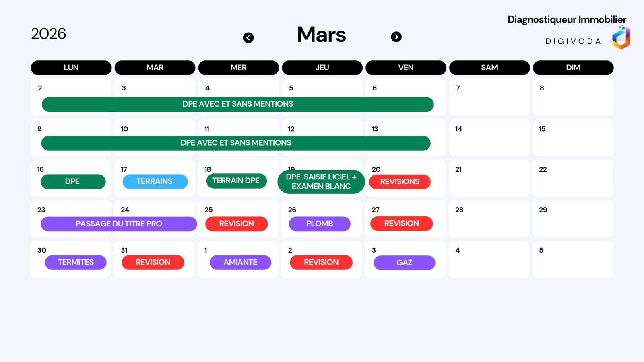The height and width of the screenshot is (362, 644).
Task: Open the AMIANTE event on April 1
Action: click(240, 262)
